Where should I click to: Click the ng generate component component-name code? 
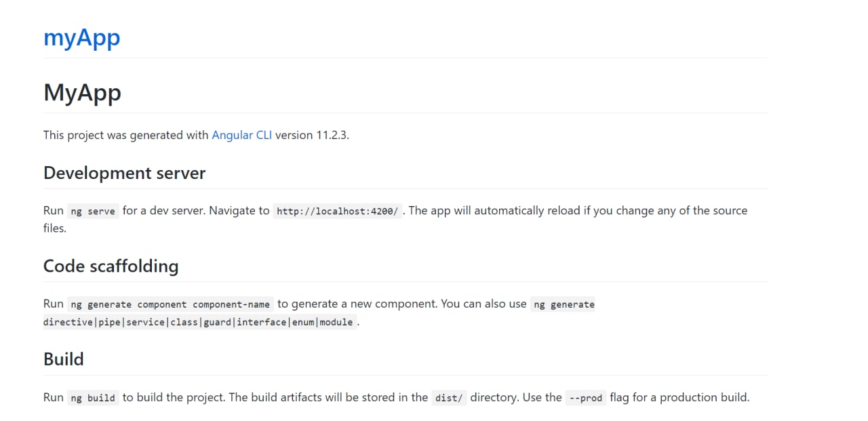(x=170, y=304)
